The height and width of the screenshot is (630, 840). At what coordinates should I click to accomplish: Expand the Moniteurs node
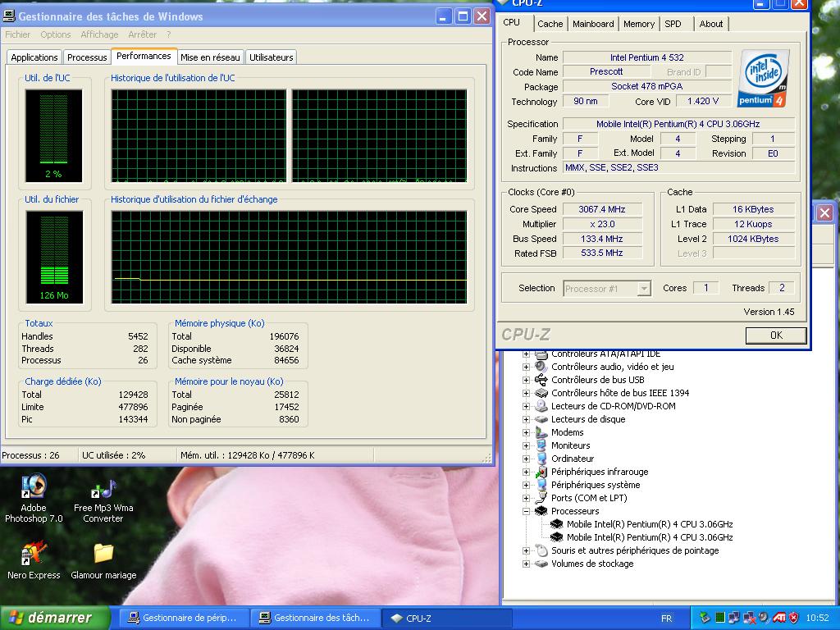526,445
